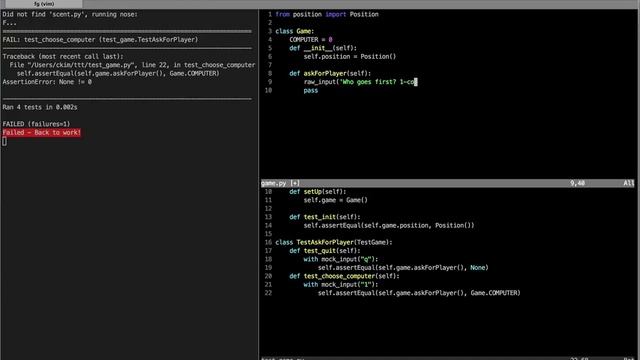The image size is (640, 360).
Task: Click 'self.position = Position()' line
Action: (350, 57)
